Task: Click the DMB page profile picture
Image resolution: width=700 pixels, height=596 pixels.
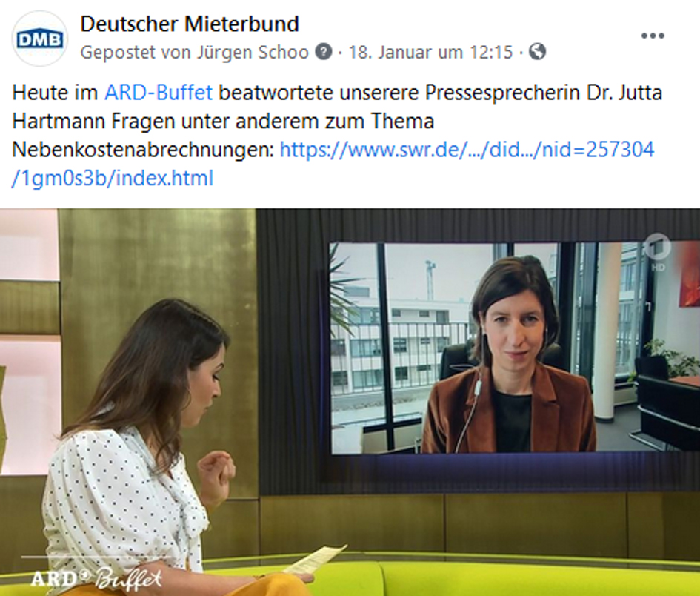Action: tap(40, 39)
